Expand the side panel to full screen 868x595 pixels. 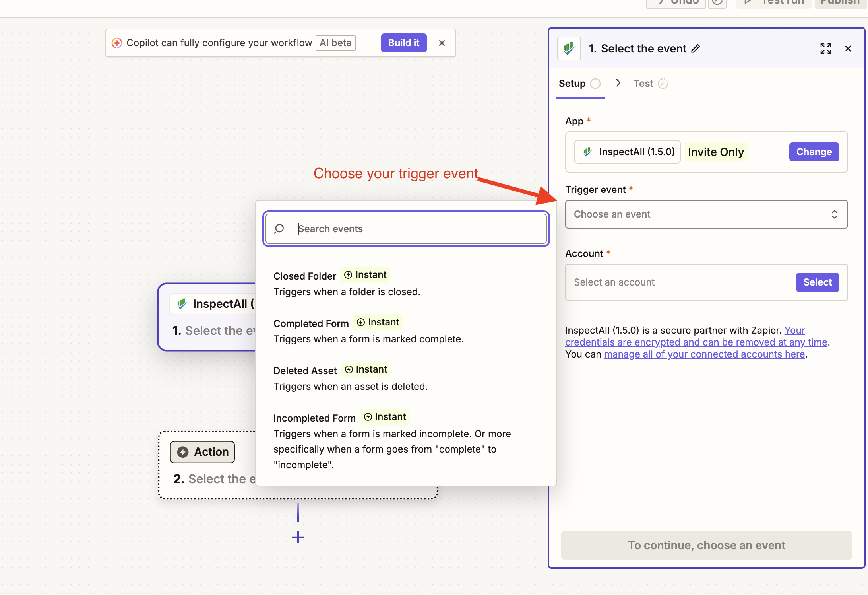tap(825, 49)
